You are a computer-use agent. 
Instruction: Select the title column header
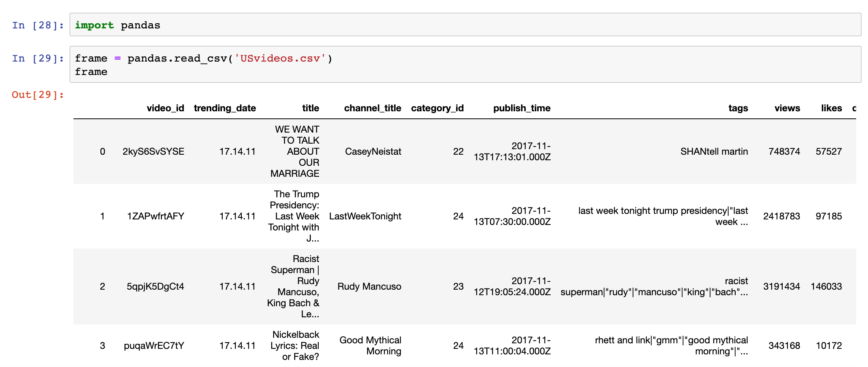click(310, 108)
